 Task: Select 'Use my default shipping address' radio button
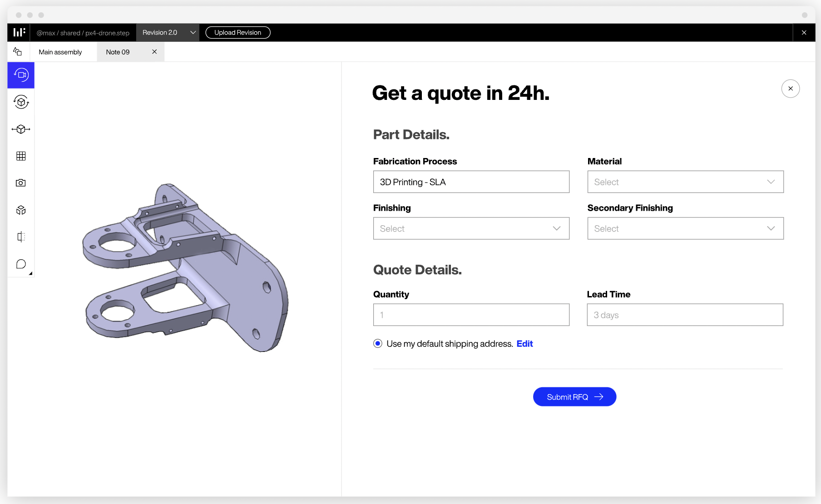(377, 344)
